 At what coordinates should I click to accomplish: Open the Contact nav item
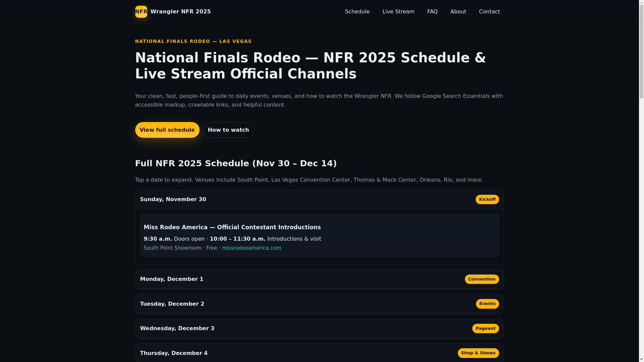point(489,12)
